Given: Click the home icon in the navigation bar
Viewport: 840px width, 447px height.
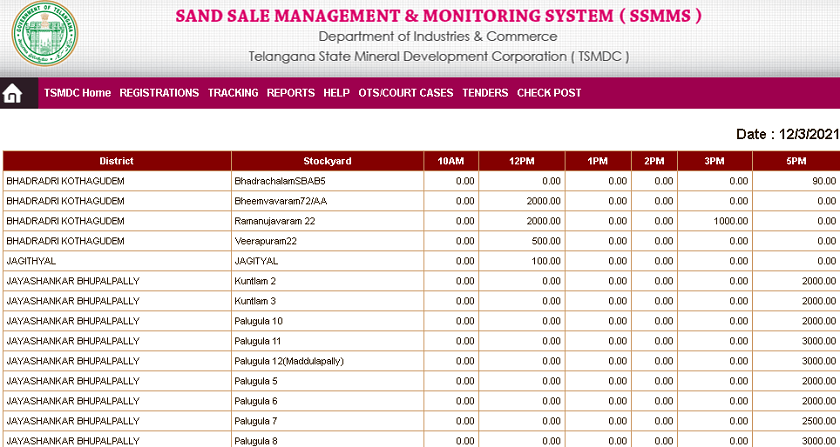Looking at the screenshot, I should 12,94.
